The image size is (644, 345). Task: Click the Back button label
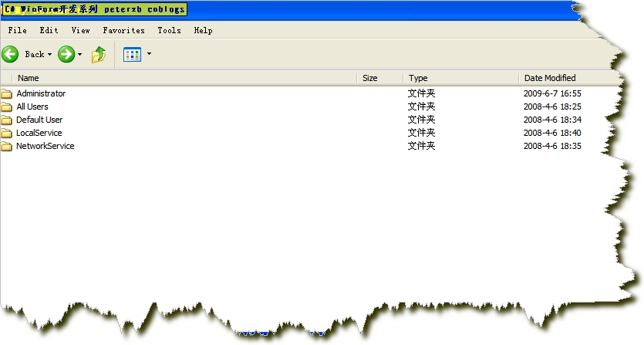click(x=35, y=54)
